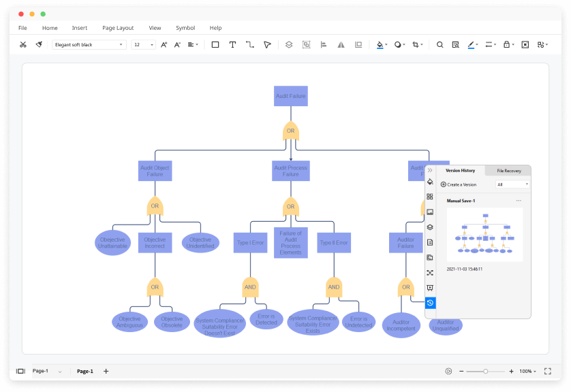Select the Text tool in the toolbar
Image resolution: width=571 pixels, height=392 pixels.
point(232,44)
